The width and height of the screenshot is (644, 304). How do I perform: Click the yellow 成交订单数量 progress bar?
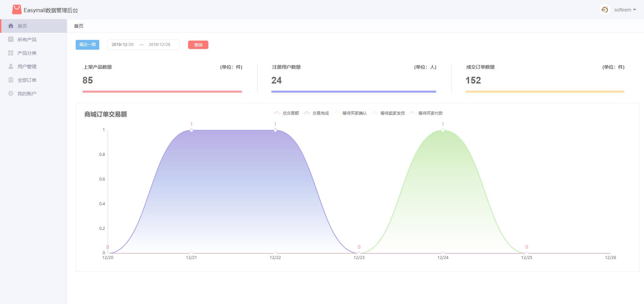tap(545, 92)
